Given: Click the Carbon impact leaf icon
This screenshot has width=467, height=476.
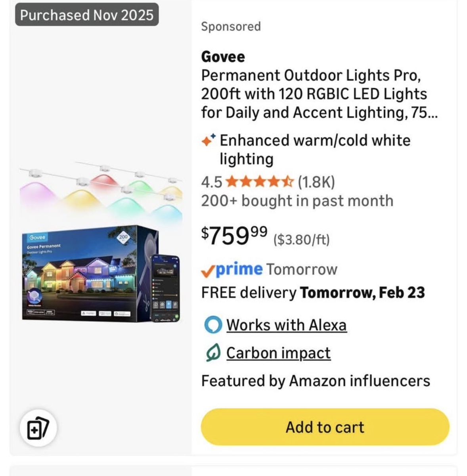Looking at the screenshot, I should (213, 353).
